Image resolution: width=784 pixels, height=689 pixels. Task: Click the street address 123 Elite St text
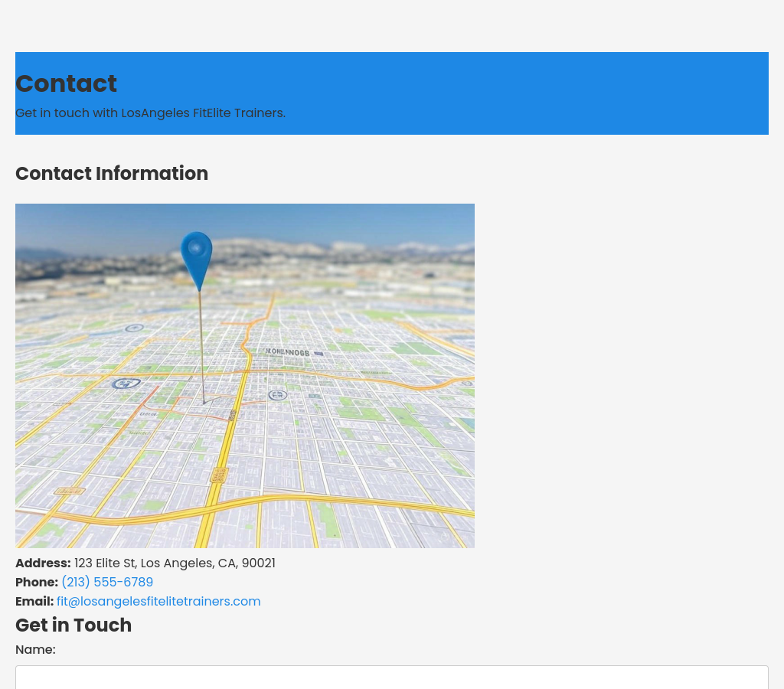175,563
